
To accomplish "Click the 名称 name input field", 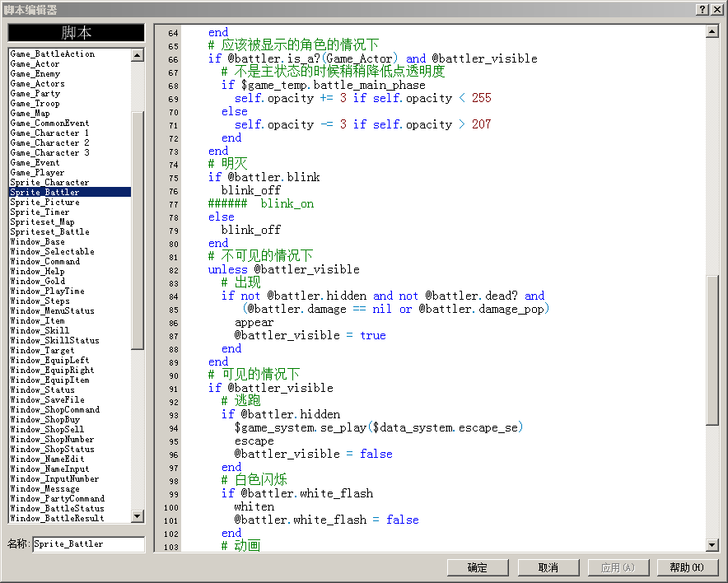I will point(89,544).
